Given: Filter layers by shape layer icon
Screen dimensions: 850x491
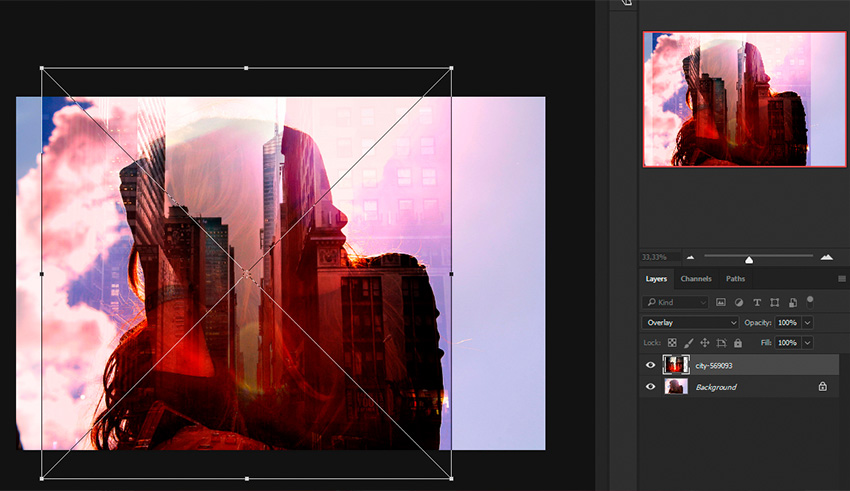Looking at the screenshot, I should tap(775, 302).
